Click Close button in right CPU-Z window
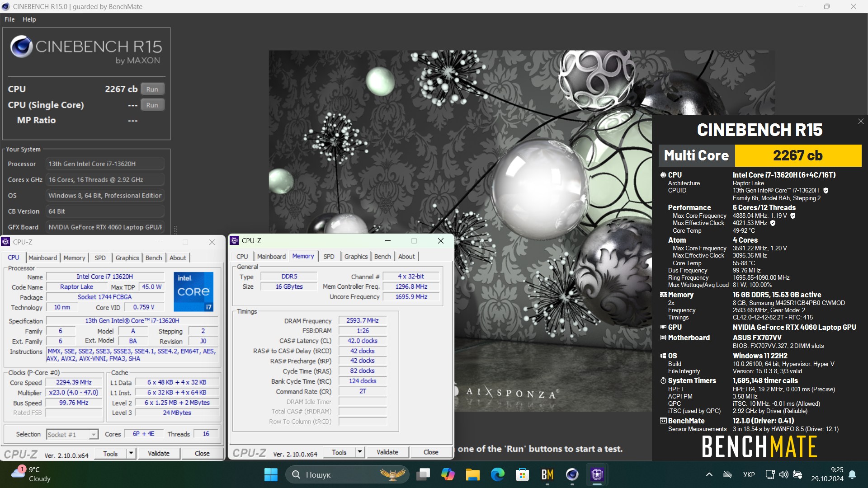Image resolution: width=868 pixels, height=488 pixels. point(431,452)
